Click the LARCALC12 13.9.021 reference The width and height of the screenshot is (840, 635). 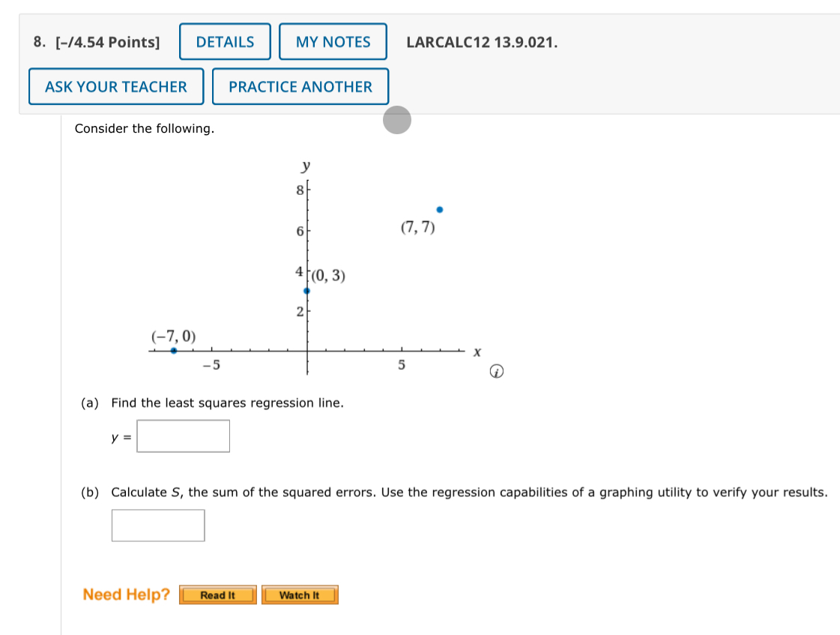(x=481, y=43)
